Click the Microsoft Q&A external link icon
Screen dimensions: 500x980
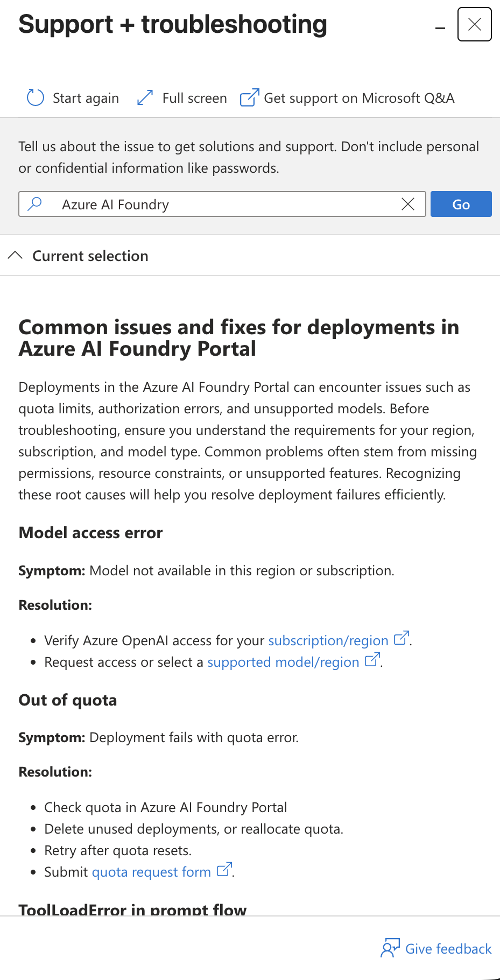coord(249,97)
